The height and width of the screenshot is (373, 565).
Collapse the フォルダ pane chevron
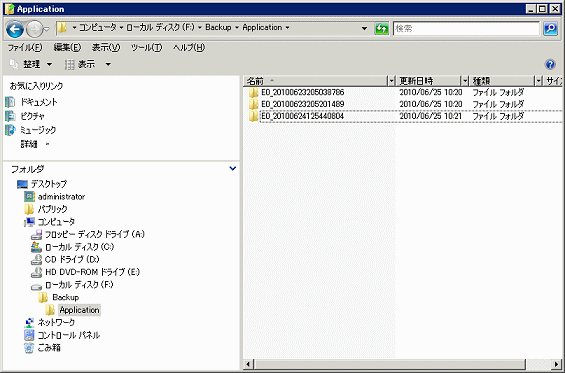(x=233, y=168)
